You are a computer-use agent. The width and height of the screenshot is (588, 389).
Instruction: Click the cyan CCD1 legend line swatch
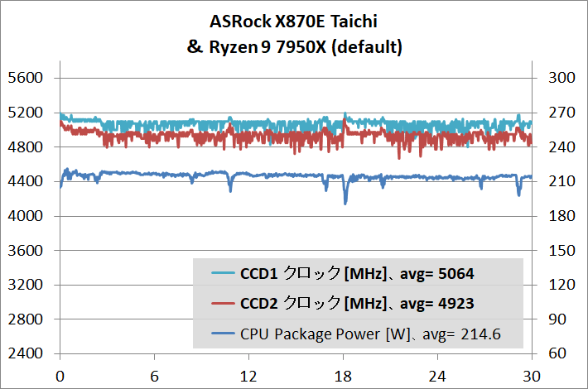click(x=223, y=273)
